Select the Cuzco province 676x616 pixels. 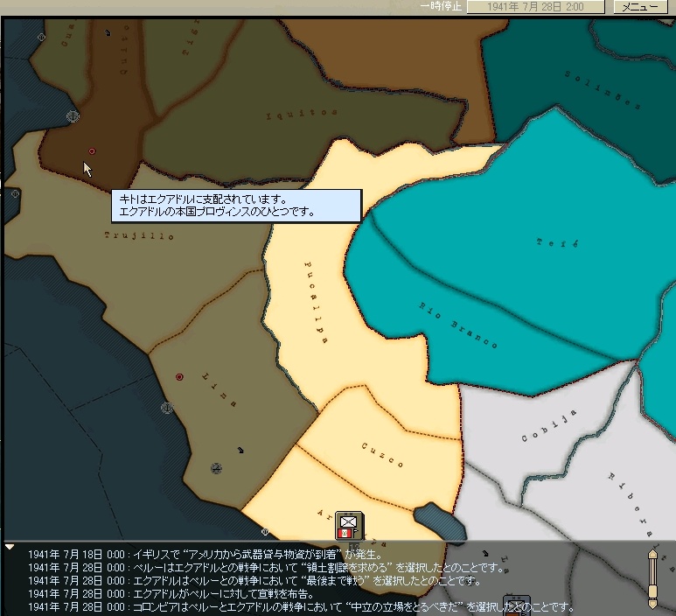(382, 455)
